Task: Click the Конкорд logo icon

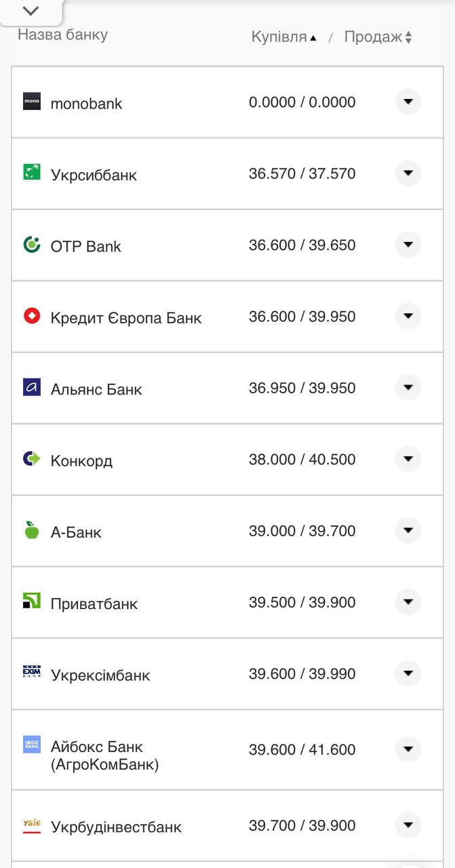Action: click(32, 459)
